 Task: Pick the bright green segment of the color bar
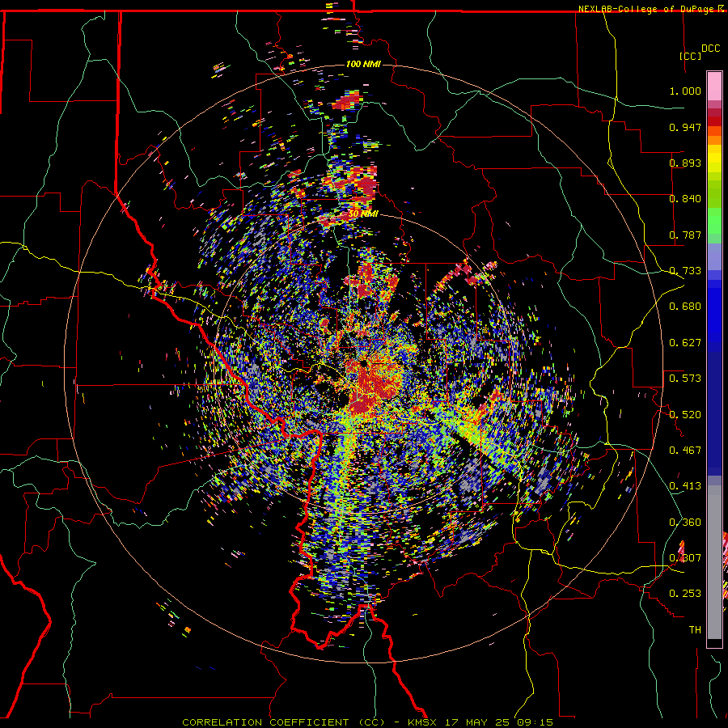pyautogui.click(x=714, y=221)
